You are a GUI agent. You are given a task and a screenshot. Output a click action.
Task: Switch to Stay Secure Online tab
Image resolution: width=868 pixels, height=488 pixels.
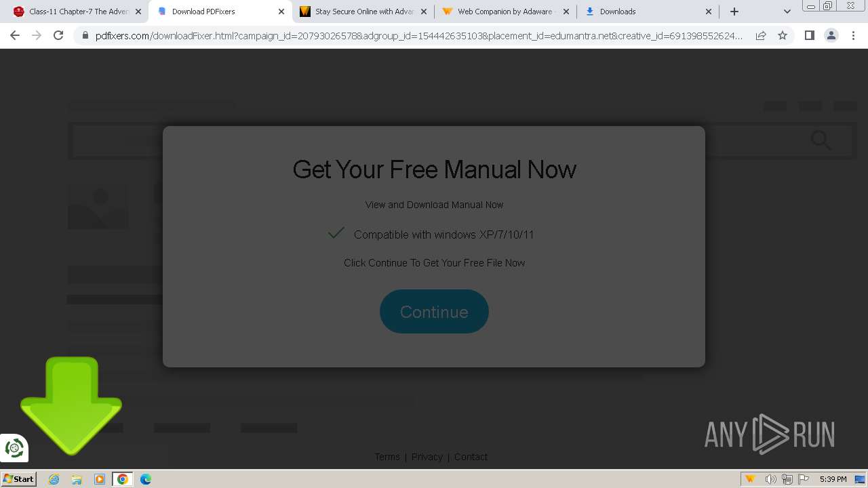coord(364,12)
